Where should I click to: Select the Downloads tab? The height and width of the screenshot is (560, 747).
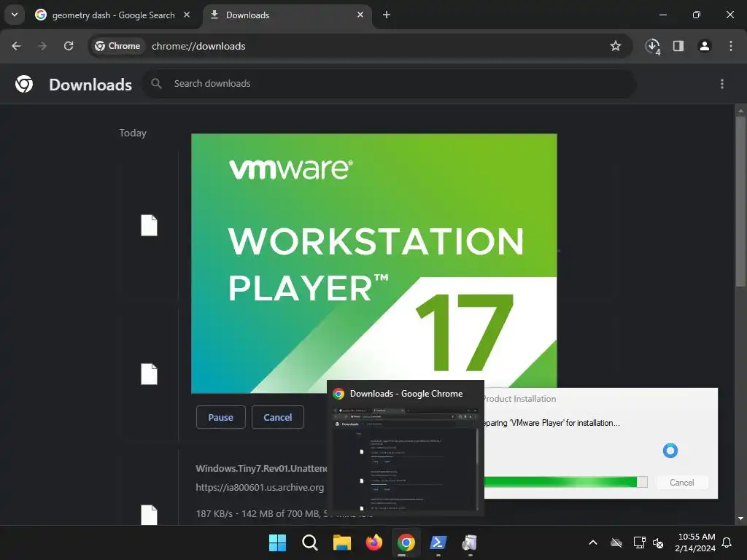point(287,15)
